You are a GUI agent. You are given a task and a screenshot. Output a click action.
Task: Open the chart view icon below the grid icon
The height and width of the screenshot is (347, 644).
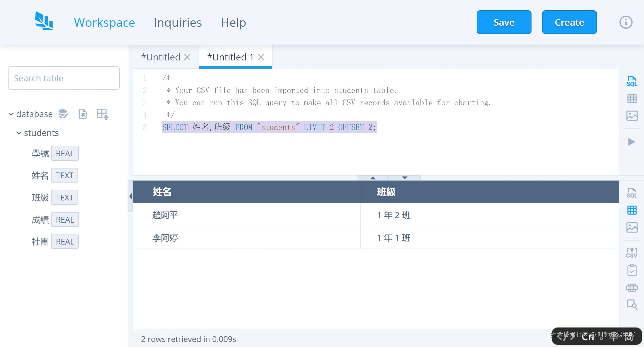click(x=632, y=116)
